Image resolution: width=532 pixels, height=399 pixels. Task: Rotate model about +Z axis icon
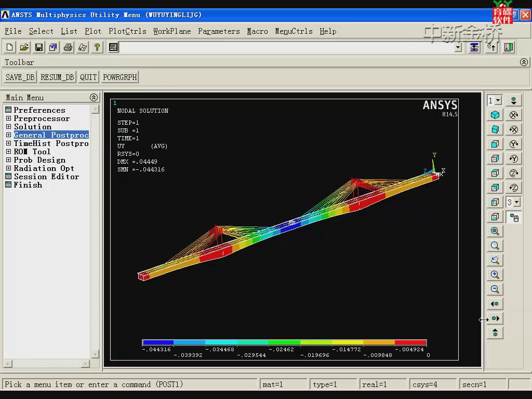(x=513, y=173)
